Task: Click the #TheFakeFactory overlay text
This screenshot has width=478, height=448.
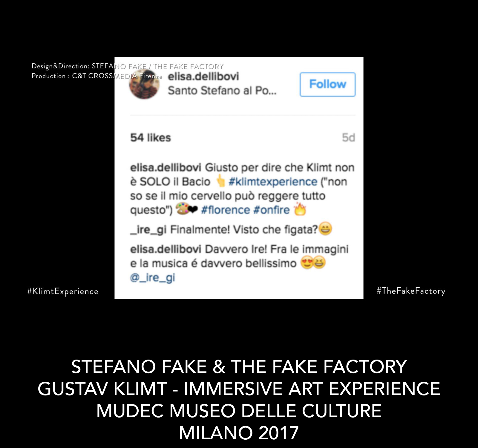Action: (x=411, y=291)
